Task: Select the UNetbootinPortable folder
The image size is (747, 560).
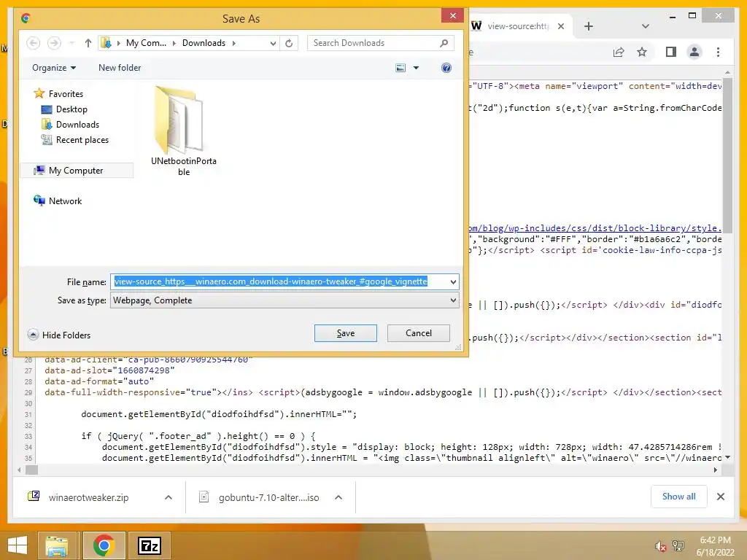Action: (x=184, y=131)
